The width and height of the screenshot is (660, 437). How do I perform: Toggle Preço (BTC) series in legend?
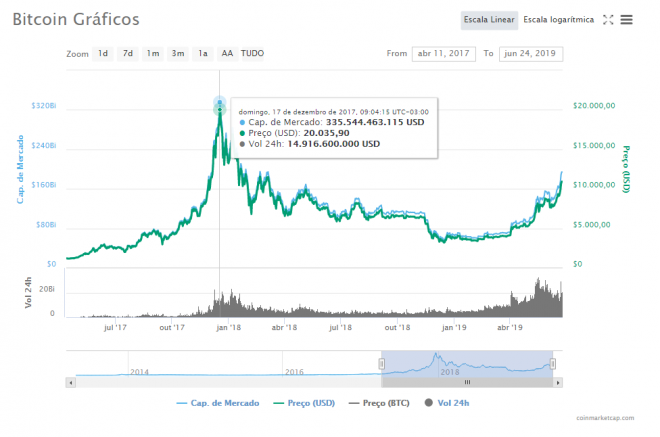379,403
